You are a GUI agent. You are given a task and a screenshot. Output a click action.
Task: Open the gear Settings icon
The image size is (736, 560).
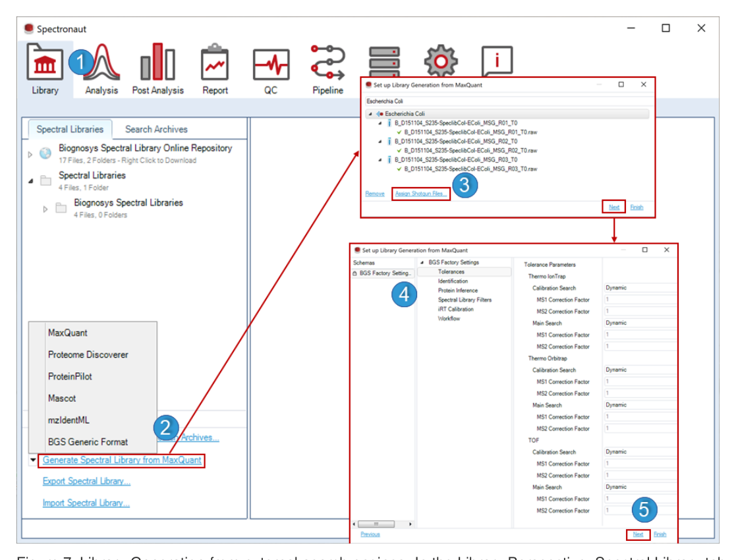[x=440, y=61]
